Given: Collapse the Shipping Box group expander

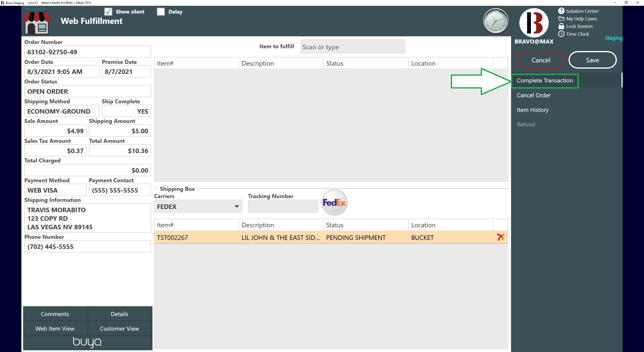Looking at the screenshot, I should 155,189.
